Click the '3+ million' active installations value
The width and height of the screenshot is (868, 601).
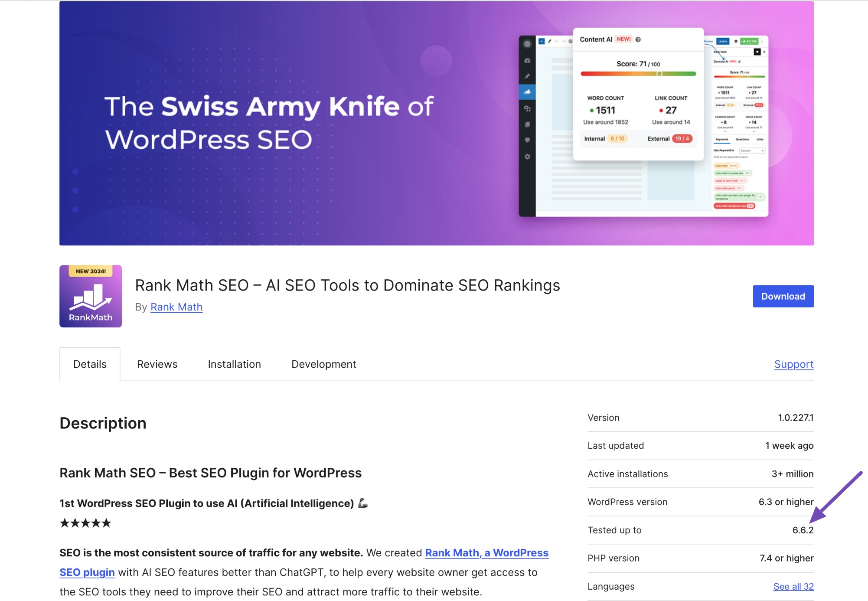coord(793,474)
